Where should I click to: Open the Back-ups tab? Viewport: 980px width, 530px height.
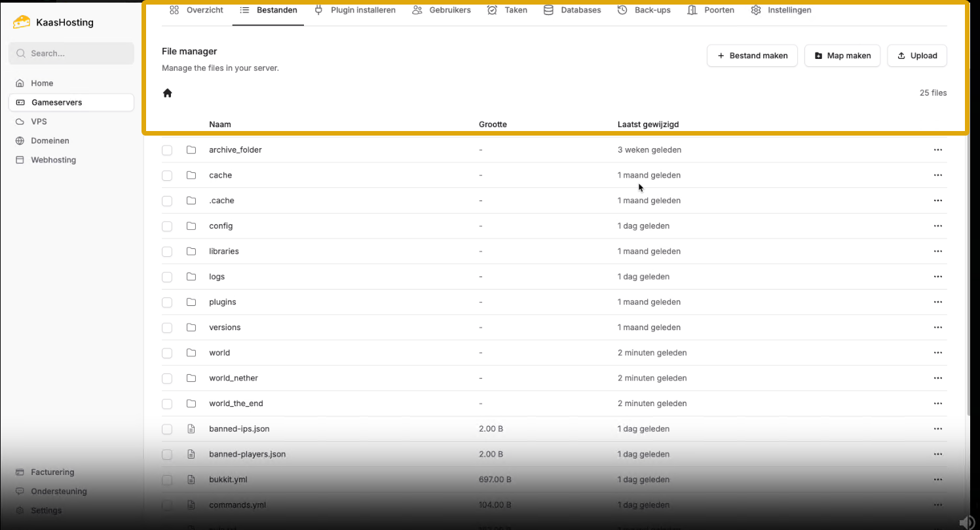point(644,10)
